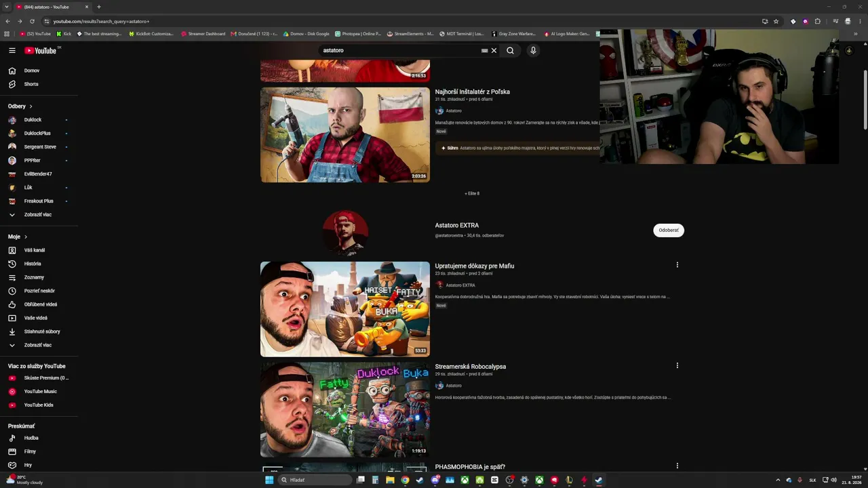868x488 pixels.
Task: Go to the YouTube home logo
Action: [41, 50]
